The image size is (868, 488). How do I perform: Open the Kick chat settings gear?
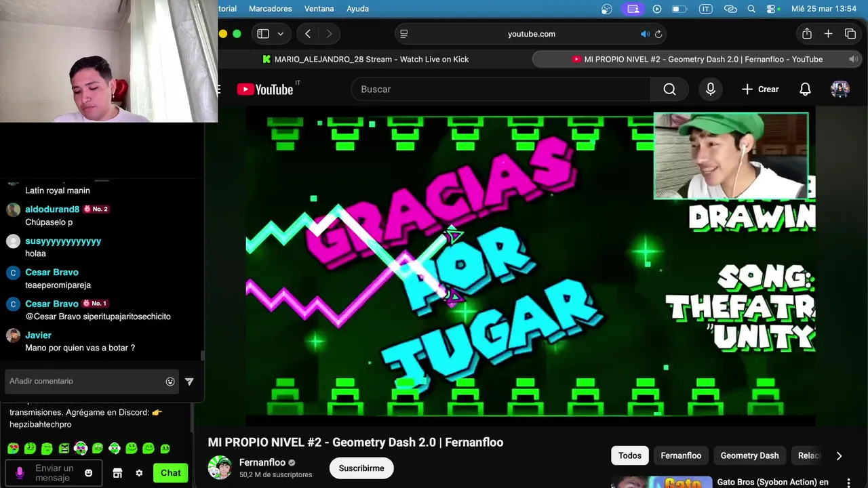[x=139, y=473]
